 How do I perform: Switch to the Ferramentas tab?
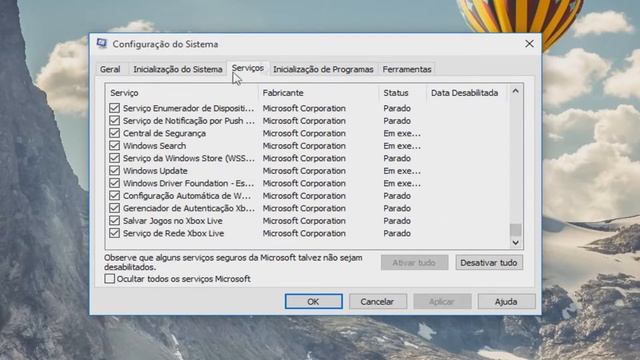tap(407, 69)
